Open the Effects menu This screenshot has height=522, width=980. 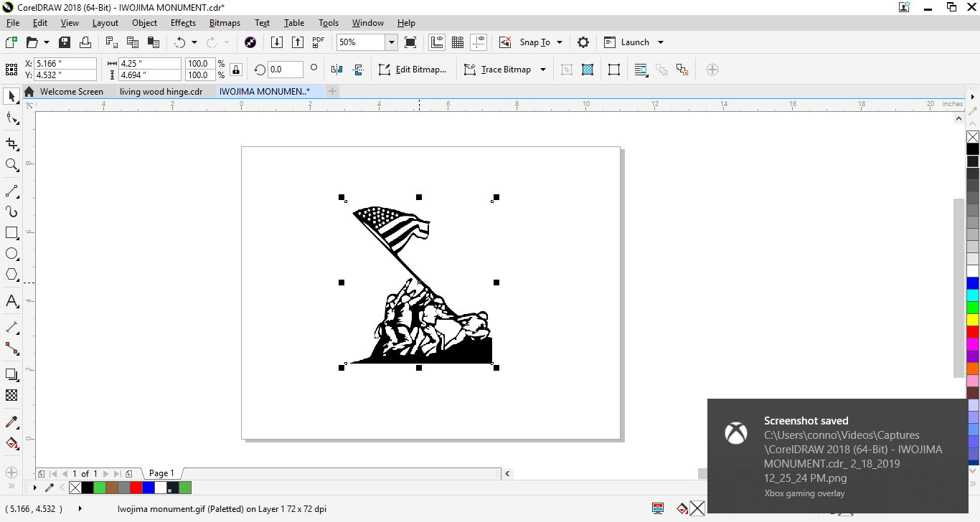183,23
